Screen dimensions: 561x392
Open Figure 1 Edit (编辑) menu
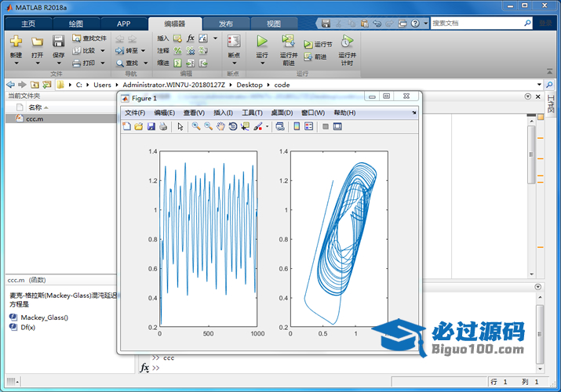(x=165, y=113)
